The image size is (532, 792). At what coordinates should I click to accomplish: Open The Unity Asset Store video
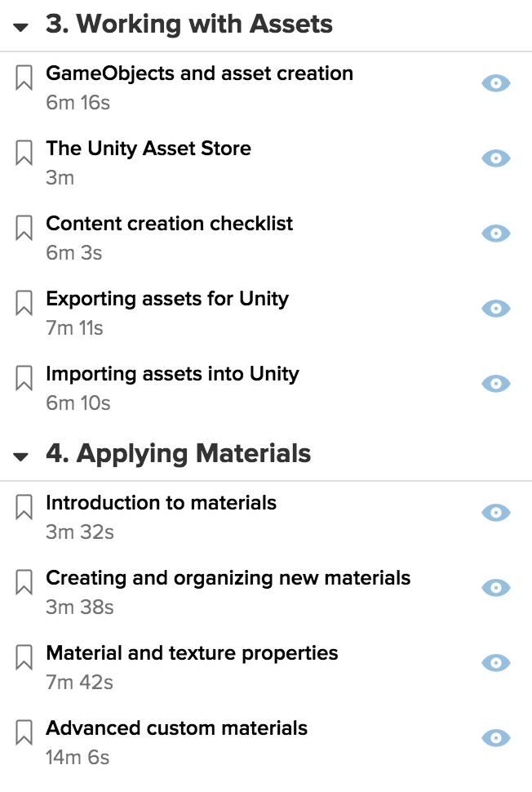(x=149, y=149)
